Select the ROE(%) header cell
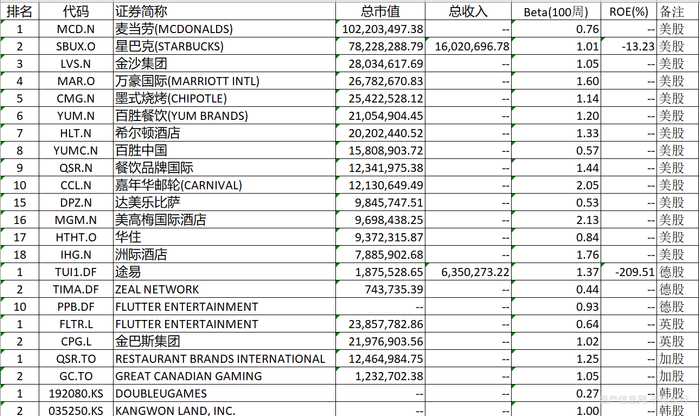 629,12
